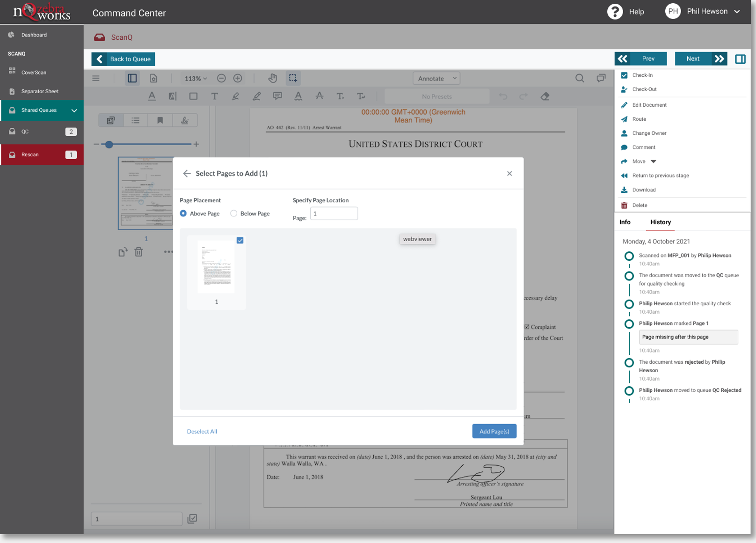Open the Rescan queue in sidebar
The image size is (756, 543).
point(42,155)
